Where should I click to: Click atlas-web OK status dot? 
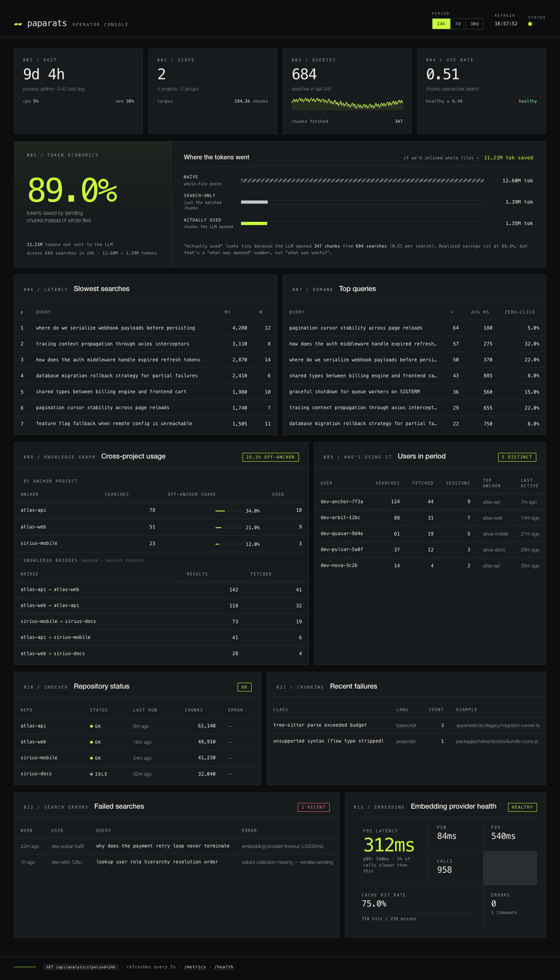tap(91, 742)
